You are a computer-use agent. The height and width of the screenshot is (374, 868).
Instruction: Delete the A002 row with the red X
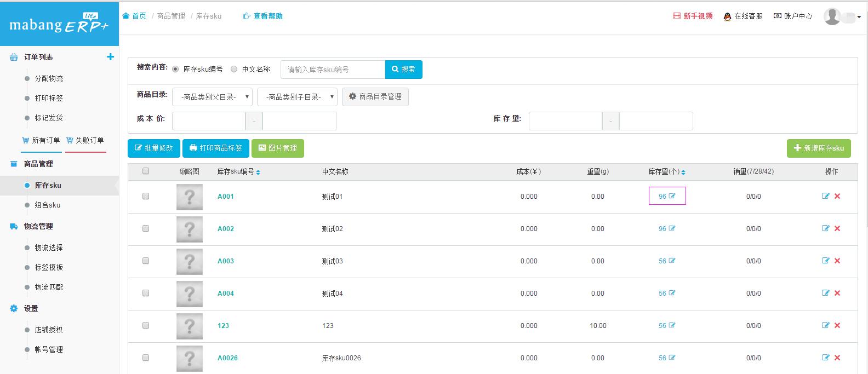837,228
